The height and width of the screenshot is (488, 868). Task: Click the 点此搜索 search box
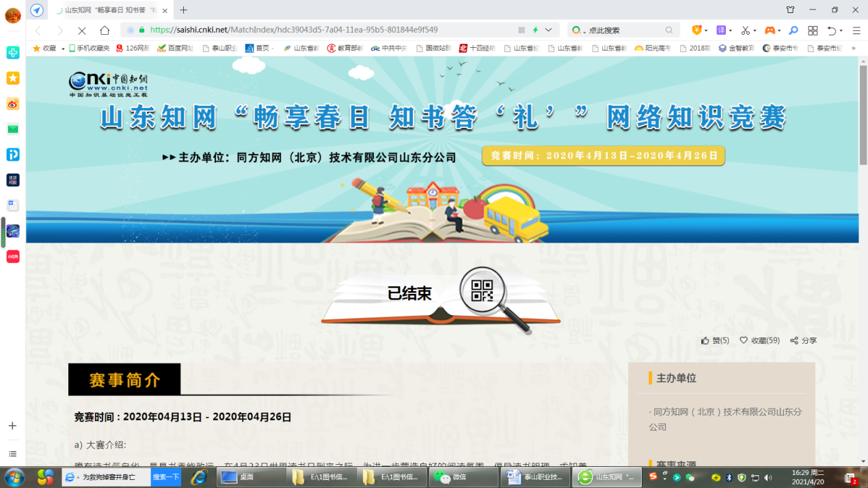tap(622, 30)
